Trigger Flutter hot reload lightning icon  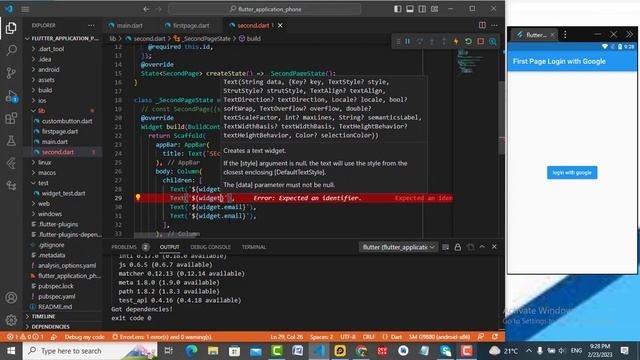tap(456, 41)
